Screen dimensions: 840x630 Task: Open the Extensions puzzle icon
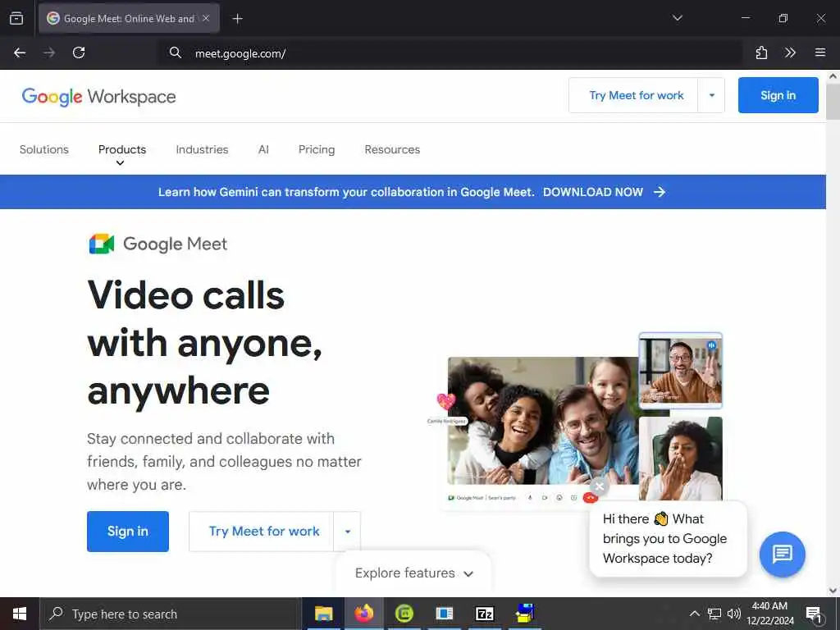pyautogui.click(x=761, y=52)
